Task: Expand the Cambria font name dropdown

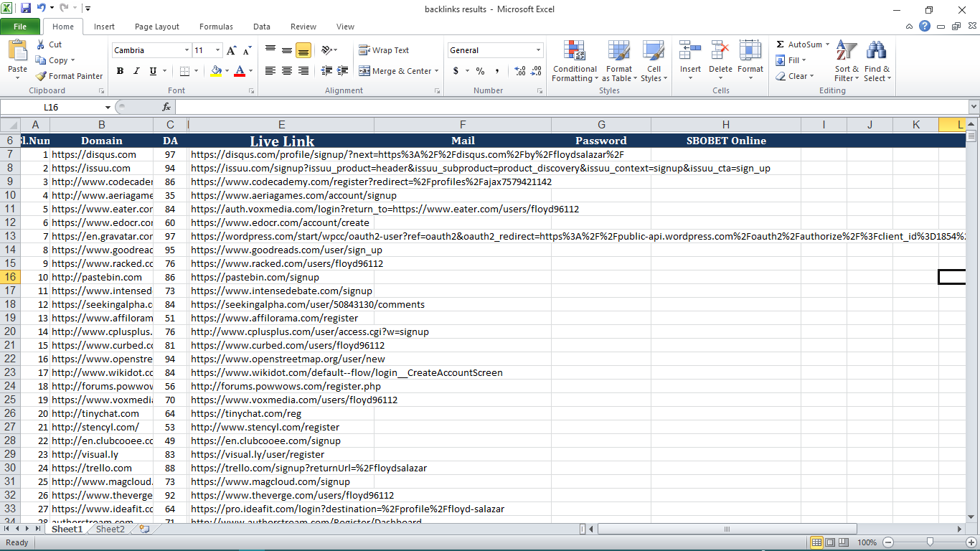Action: (x=187, y=50)
